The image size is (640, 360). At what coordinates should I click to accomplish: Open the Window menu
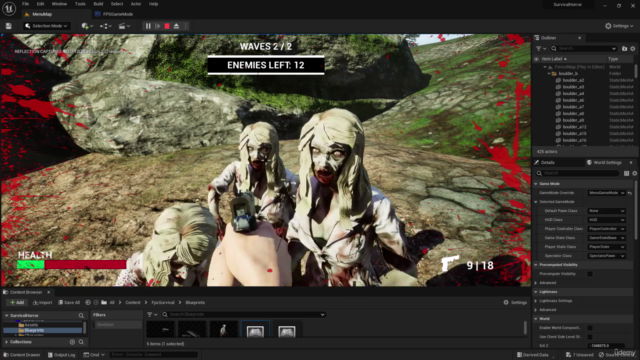[x=59, y=4]
